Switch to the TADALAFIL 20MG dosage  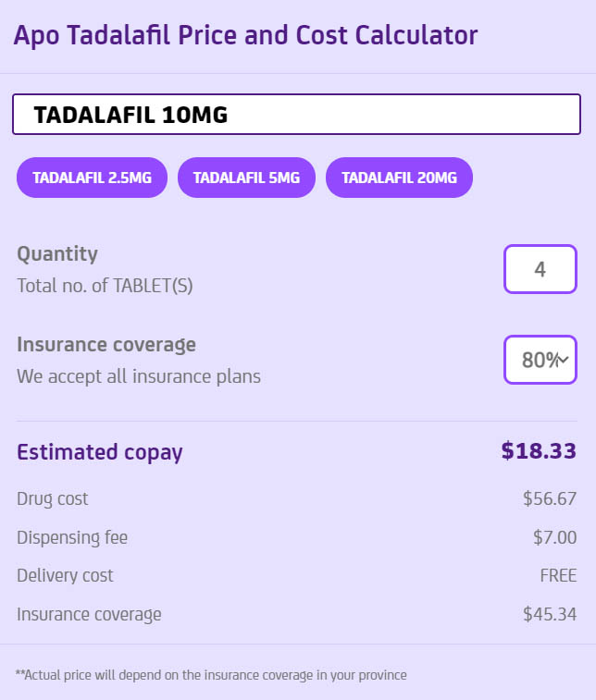pos(399,178)
